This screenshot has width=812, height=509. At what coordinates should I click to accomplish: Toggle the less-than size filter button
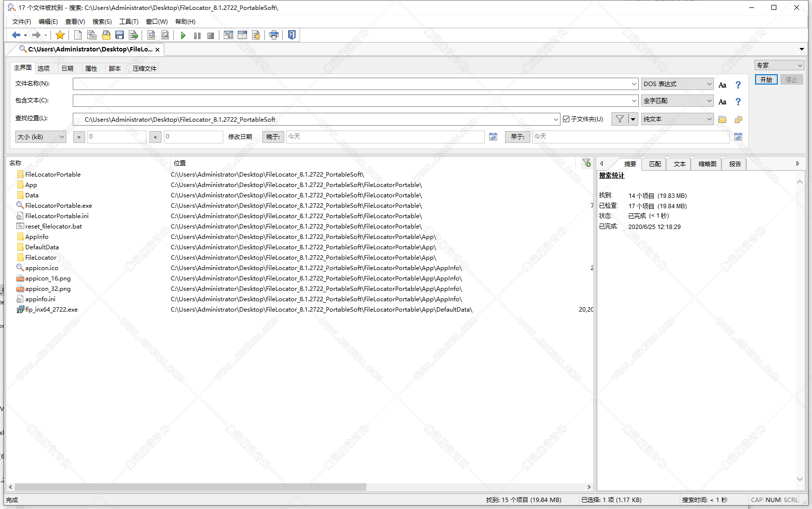155,137
